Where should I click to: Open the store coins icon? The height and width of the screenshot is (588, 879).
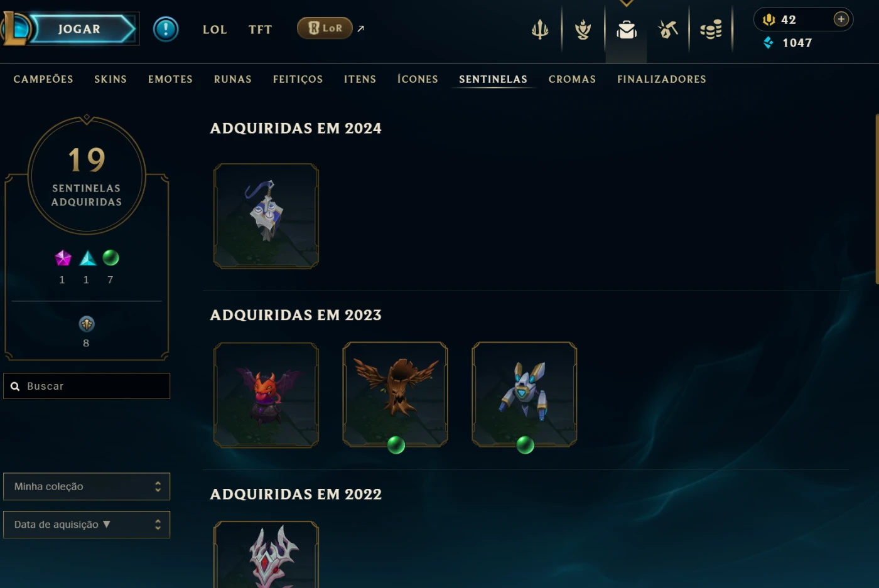point(711,29)
